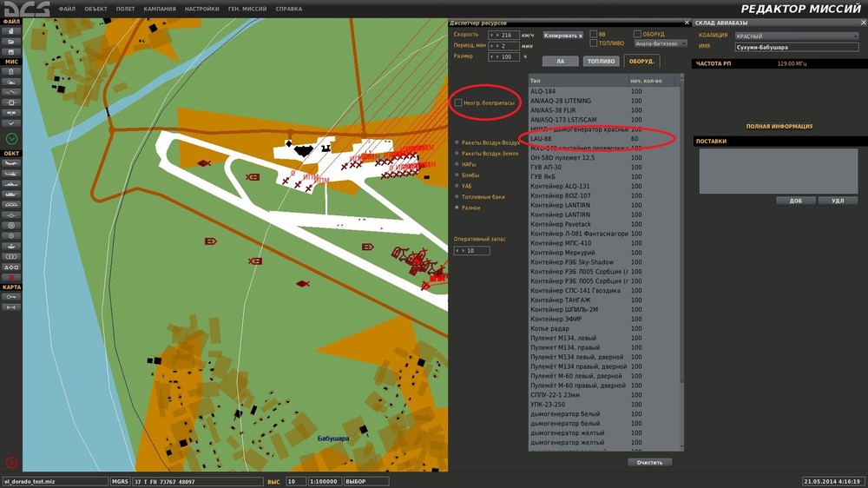Click the key icon under КАРТА
The width and height of the screenshot is (868, 488).
(11, 297)
